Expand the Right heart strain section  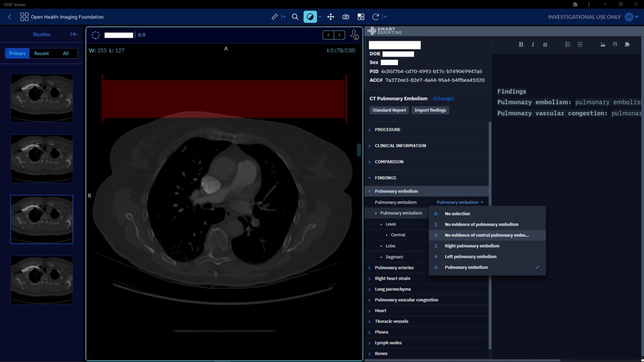point(427,278)
